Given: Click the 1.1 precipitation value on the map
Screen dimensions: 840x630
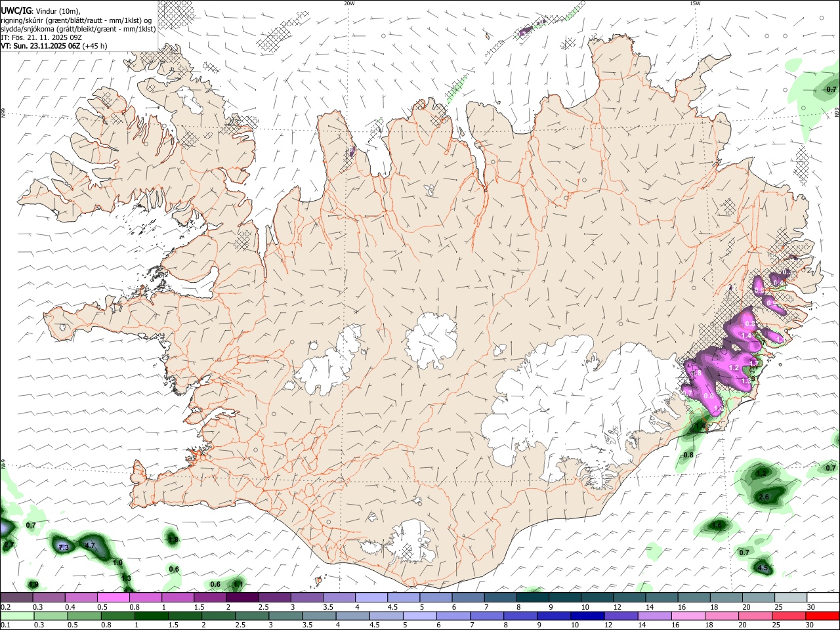Looking at the screenshot, I should pos(239,584).
